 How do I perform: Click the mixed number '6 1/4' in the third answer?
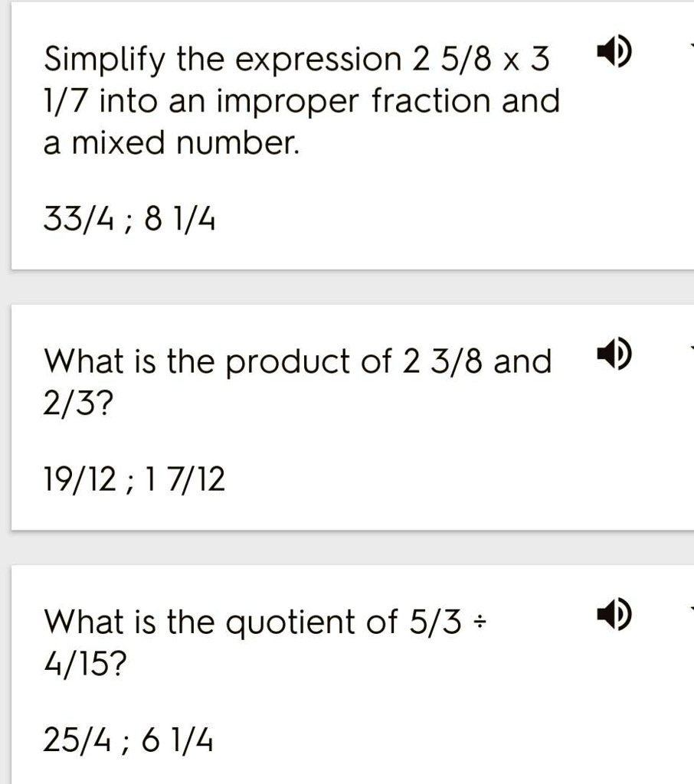pyautogui.click(x=178, y=740)
